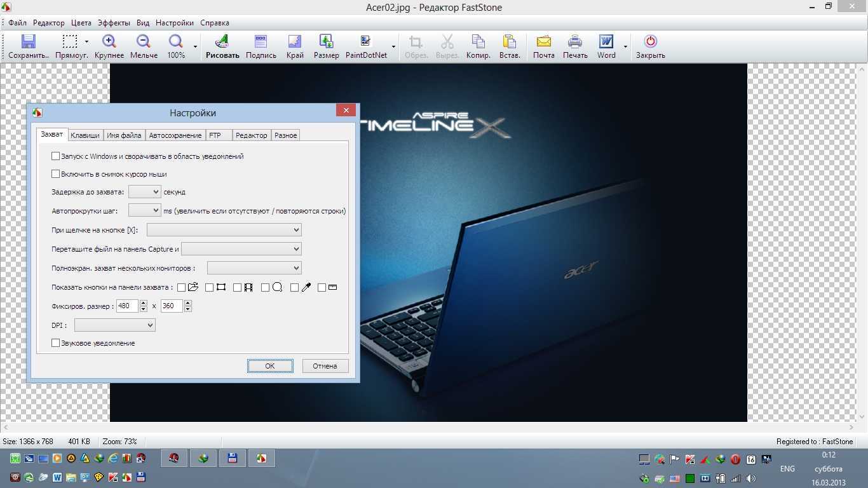Open the Полноэкран. захват нескольких мониторов dropdown
The image size is (868, 488).
pyautogui.click(x=254, y=268)
